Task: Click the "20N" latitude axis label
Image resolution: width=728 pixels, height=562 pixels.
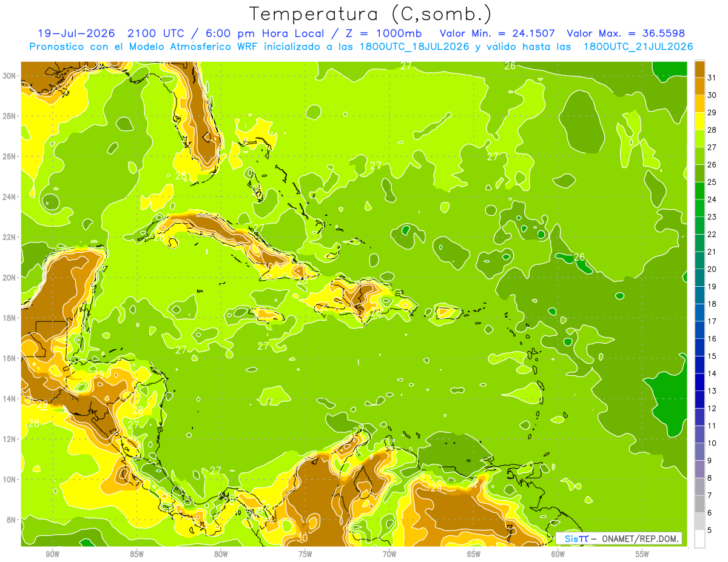Action: point(9,278)
